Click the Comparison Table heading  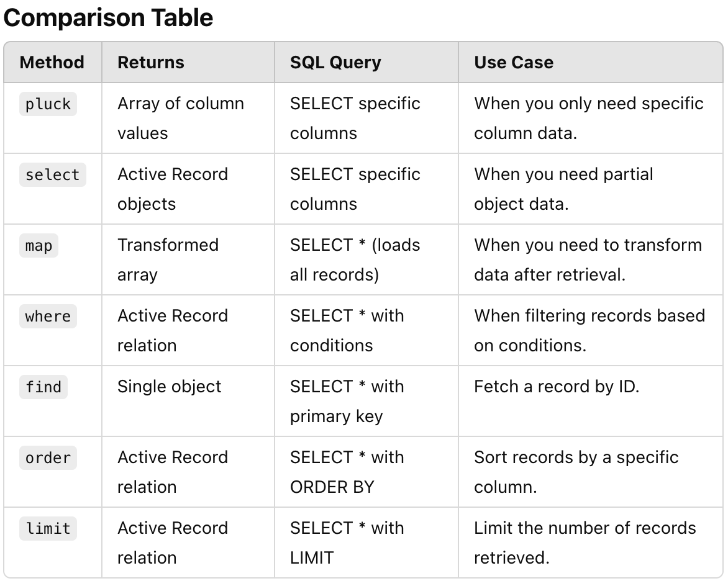click(x=108, y=18)
